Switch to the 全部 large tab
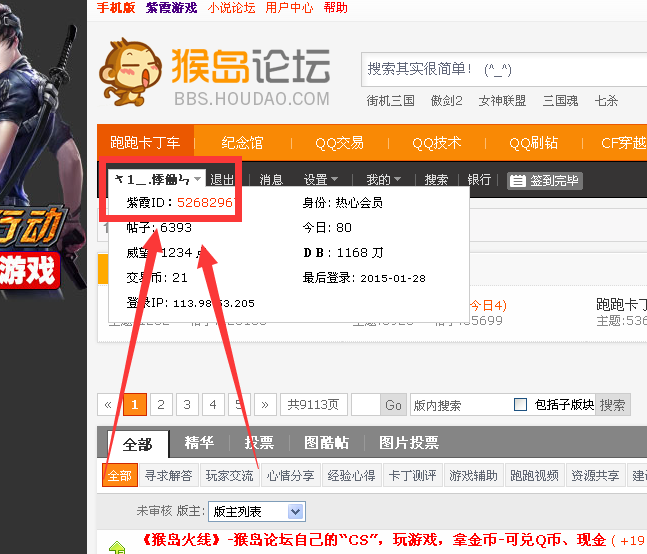 pos(138,444)
